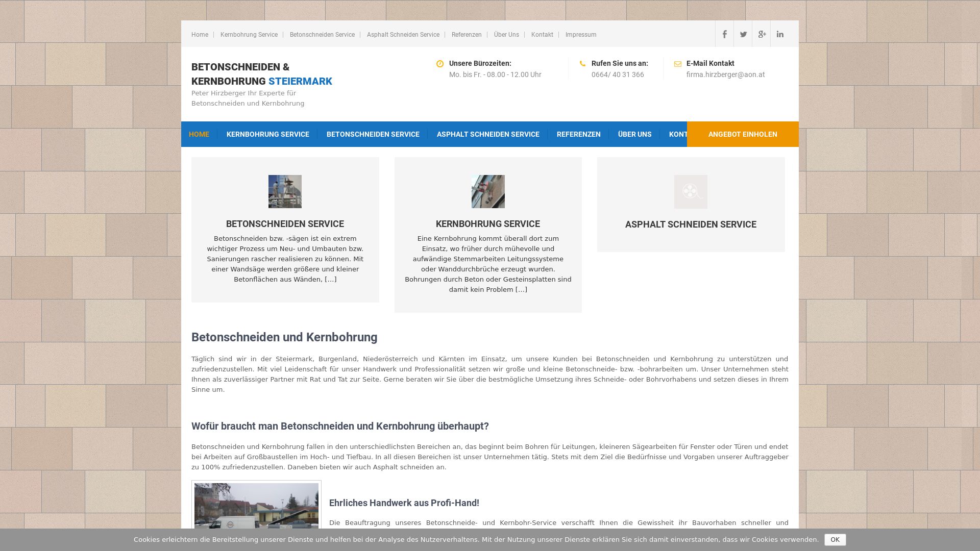This screenshot has height=551, width=980.
Task: Open KERNBOHRUNG SERVICE in blue main menu
Action: 268,134
